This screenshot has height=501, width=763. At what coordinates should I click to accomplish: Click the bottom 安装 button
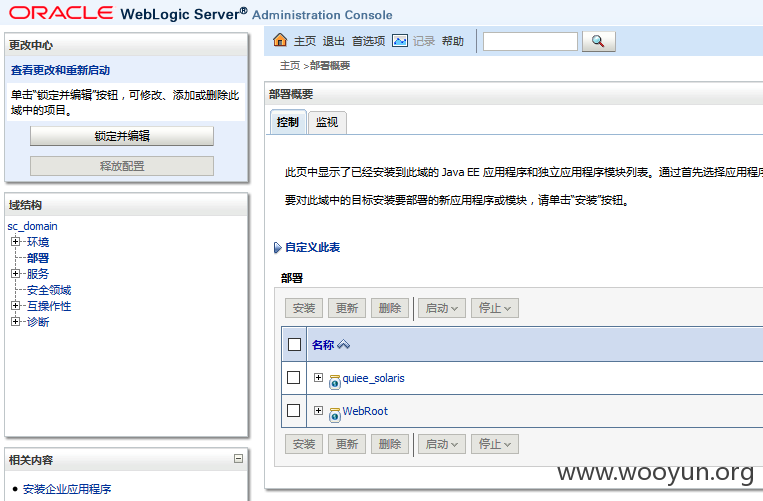point(304,444)
